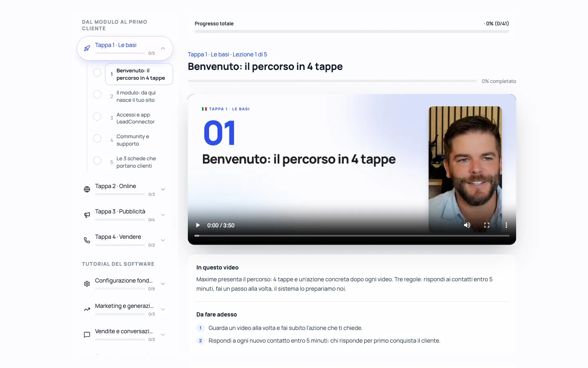Open the video's three-dot options menu
Screen dimensions: 588x368
pyautogui.click(x=506, y=225)
